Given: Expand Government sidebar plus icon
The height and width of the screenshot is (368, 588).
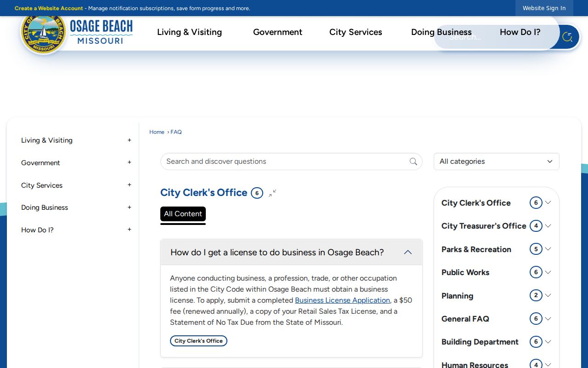Looking at the screenshot, I should coord(130,162).
